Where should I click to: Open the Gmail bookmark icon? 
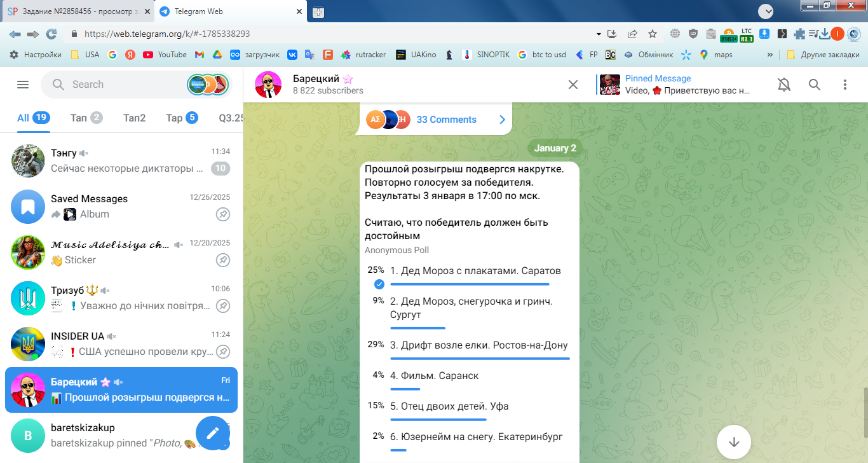point(199,55)
